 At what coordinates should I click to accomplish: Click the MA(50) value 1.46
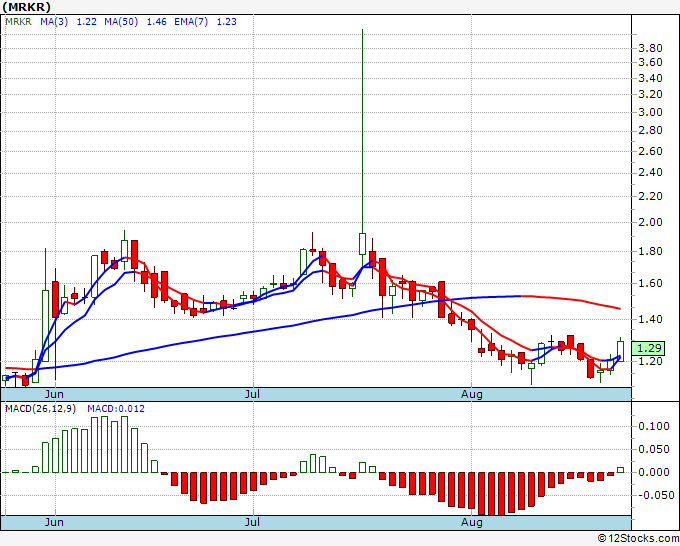(157, 22)
